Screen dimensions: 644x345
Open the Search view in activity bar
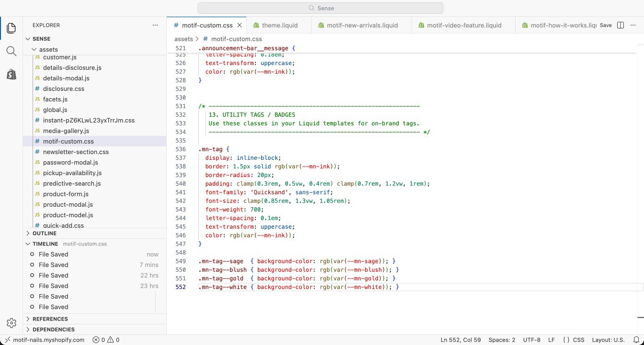(x=11, y=51)
